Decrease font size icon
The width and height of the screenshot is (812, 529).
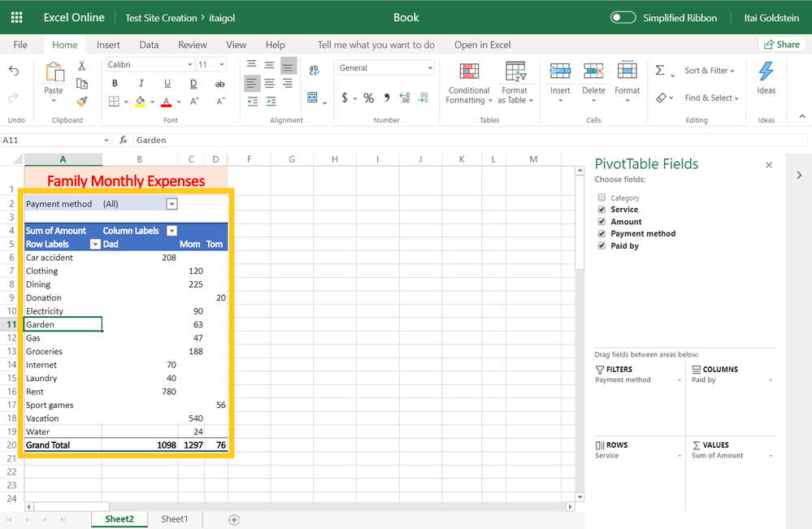click(x=220, y=101)
